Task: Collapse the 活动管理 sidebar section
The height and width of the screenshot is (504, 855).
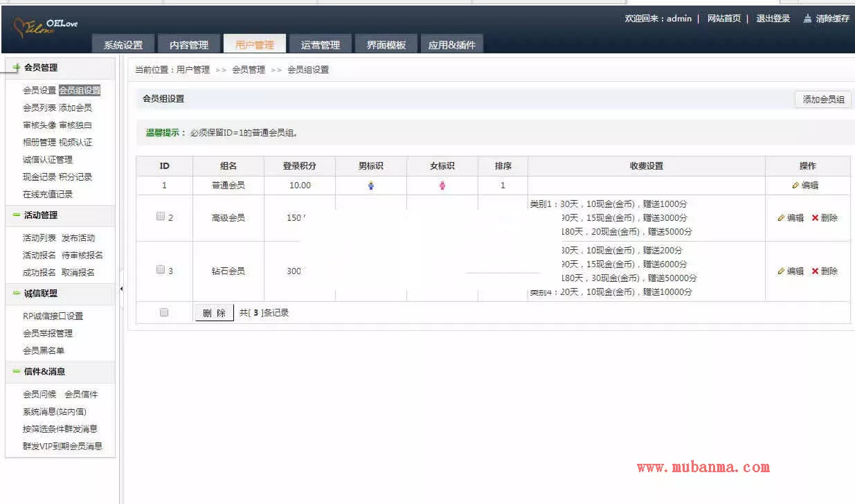Action: [x=16, y=215]
